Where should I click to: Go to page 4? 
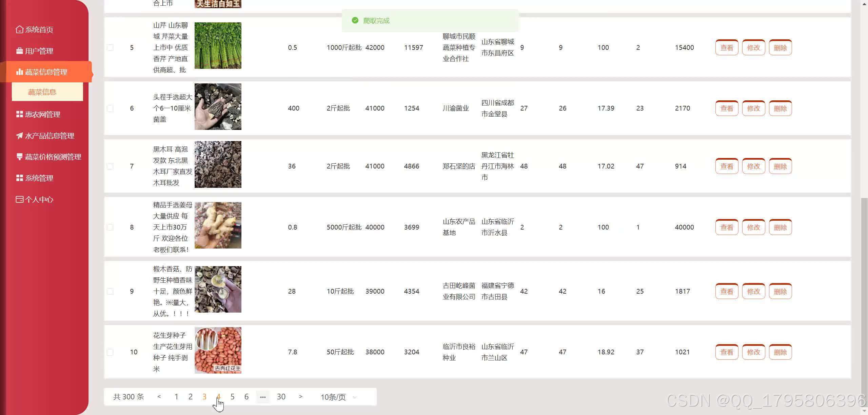(x=218, y=397)
